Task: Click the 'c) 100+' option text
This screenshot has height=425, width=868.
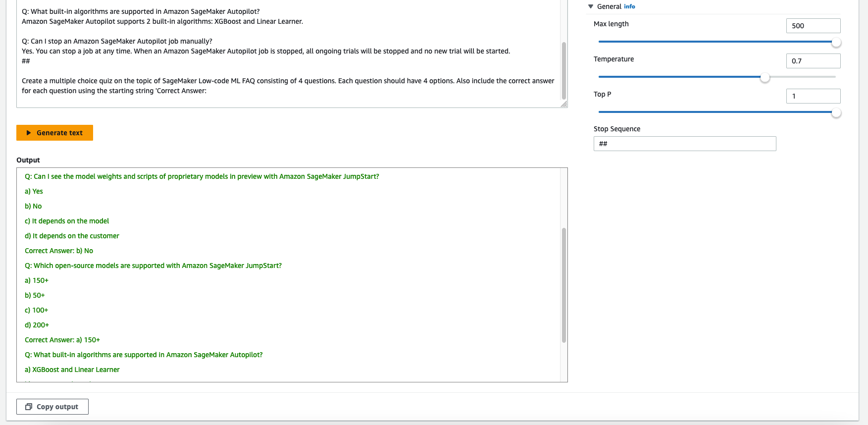Action: 37,310
